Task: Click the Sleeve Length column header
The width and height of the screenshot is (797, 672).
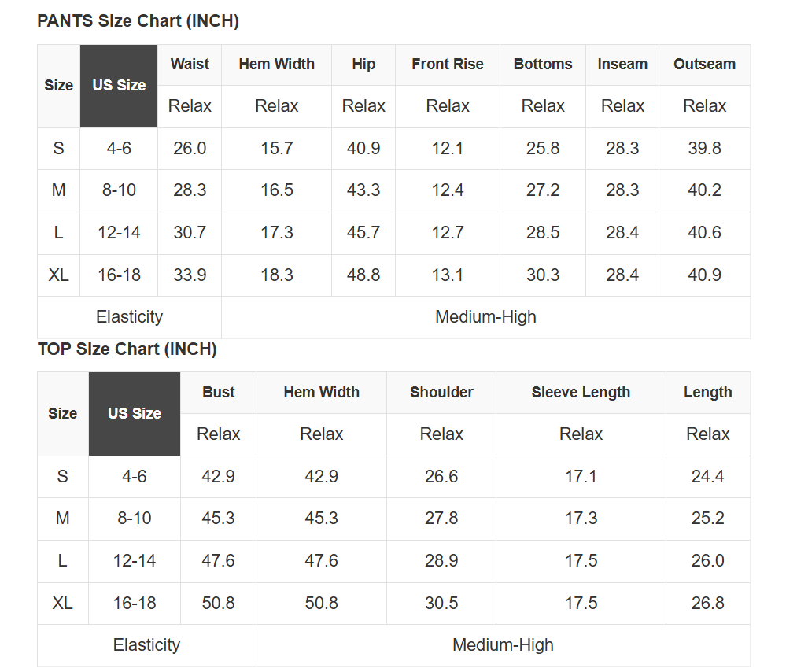Action: tap(581, 393)
